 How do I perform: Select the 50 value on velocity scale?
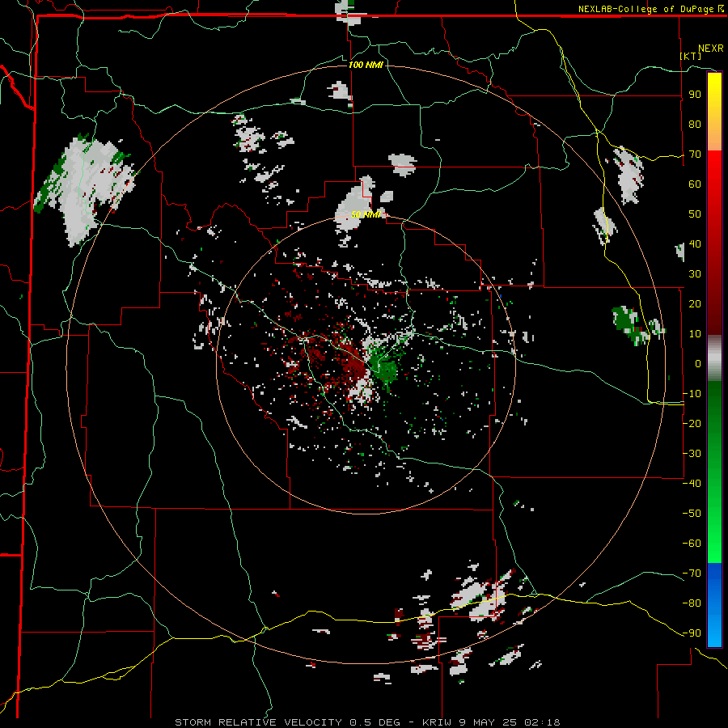(695, 214)
